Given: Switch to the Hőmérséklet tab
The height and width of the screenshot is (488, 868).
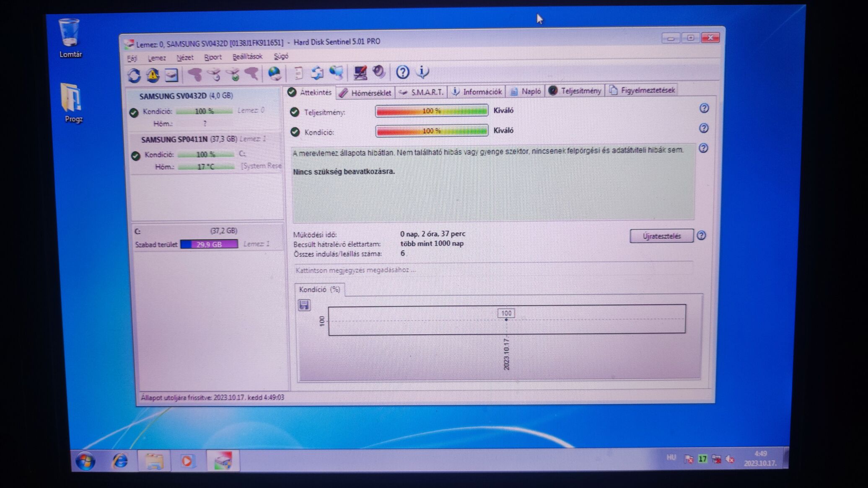Looking at the screenshot, I should pyautogui.click(x=365, y=93).
